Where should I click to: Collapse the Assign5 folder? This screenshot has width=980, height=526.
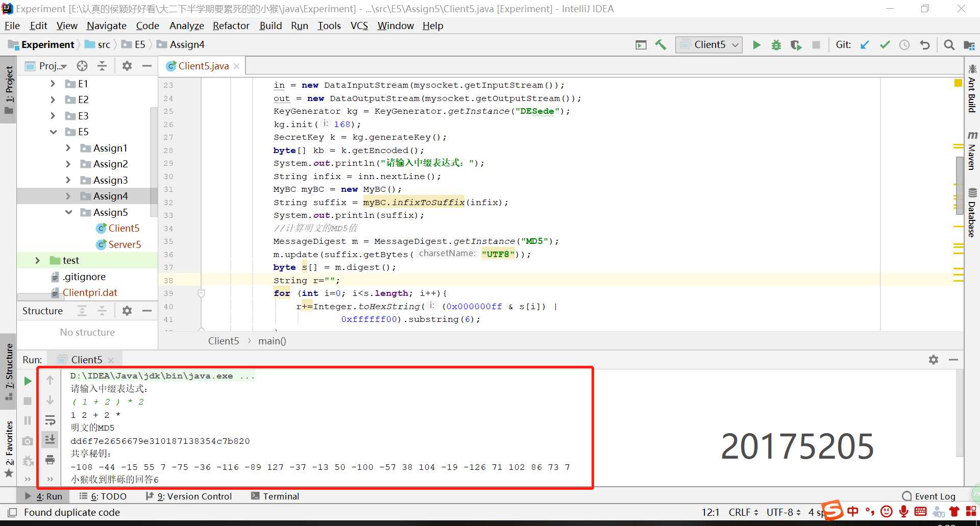(x=68, y=212)
